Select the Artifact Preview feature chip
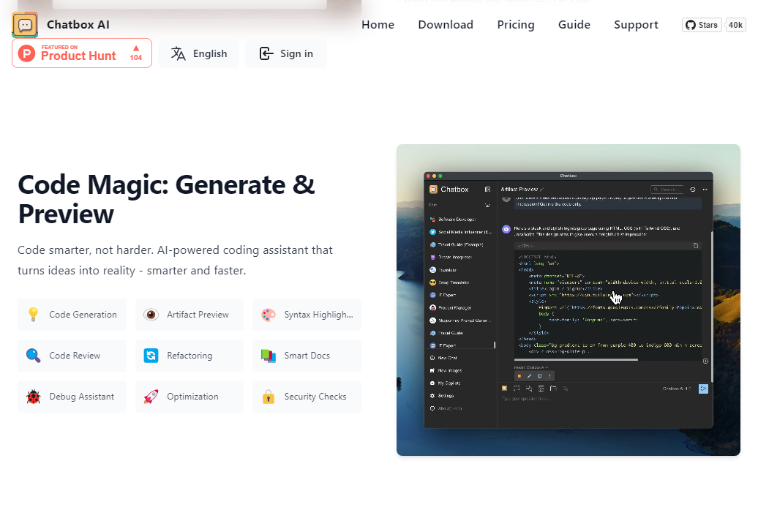 point(189,315)
